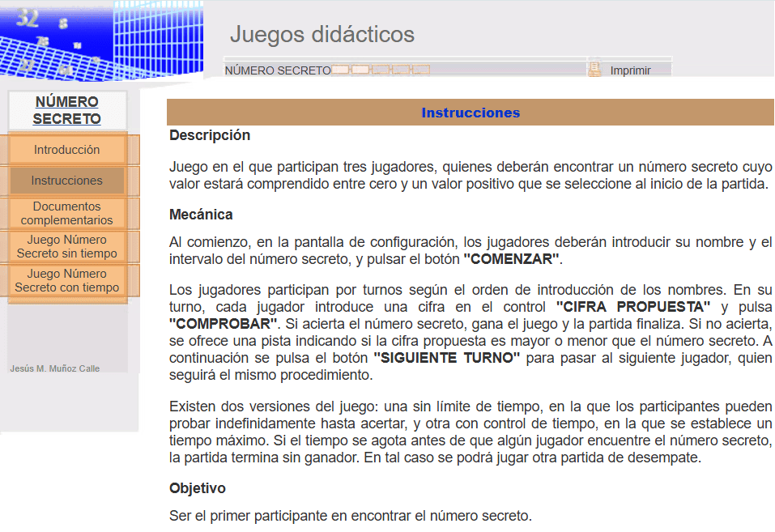Click the fifth small box in top bar
Screen dimensions: 775x532
pyautogui.click(x=421, y=70)
